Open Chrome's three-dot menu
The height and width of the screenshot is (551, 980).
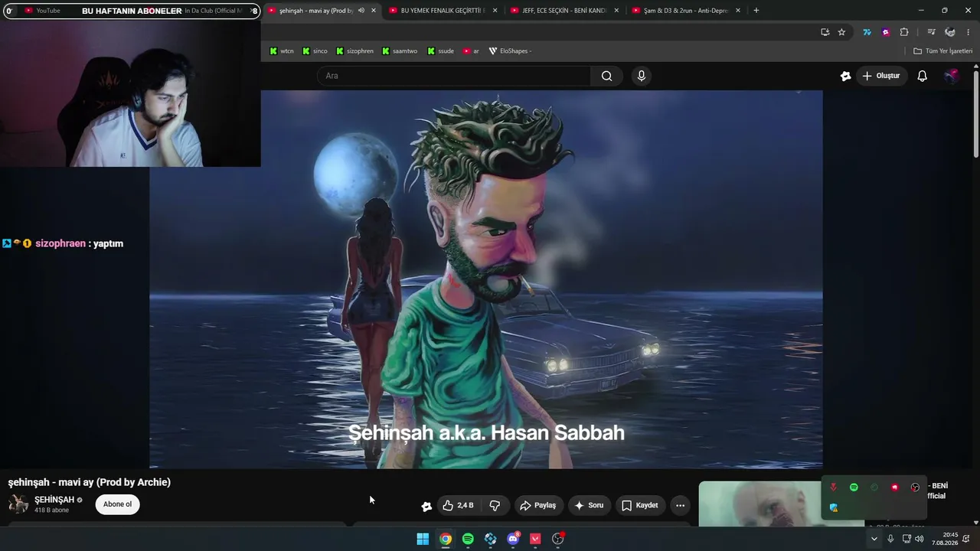click(969, 32)
